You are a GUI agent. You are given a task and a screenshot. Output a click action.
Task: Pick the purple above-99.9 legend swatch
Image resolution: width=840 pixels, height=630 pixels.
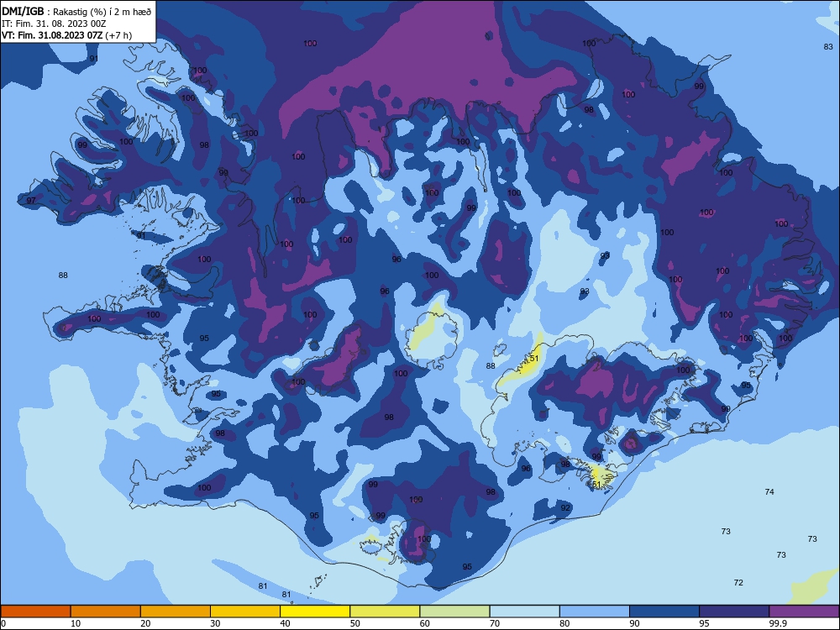point(804,612)
